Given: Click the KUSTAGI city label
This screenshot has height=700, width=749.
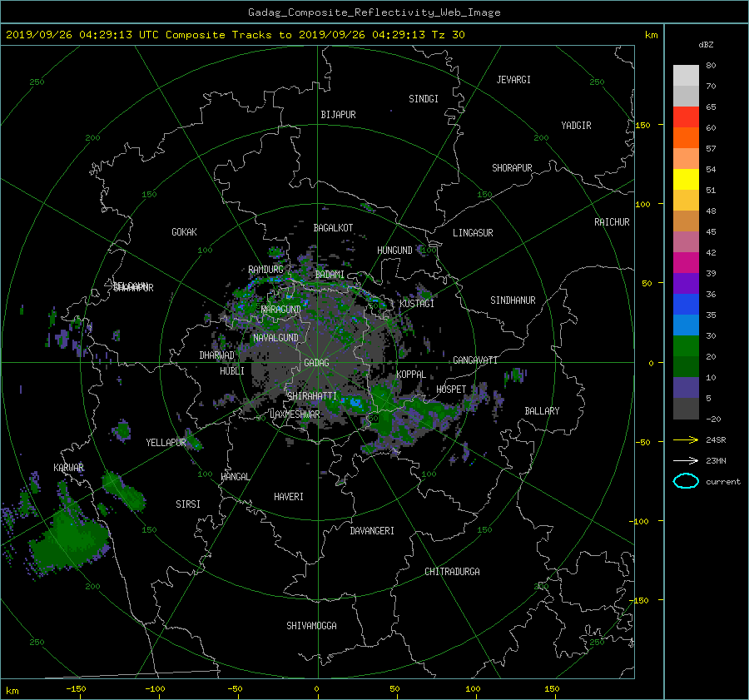Looking at the screenshot, I should click(417, 304).
